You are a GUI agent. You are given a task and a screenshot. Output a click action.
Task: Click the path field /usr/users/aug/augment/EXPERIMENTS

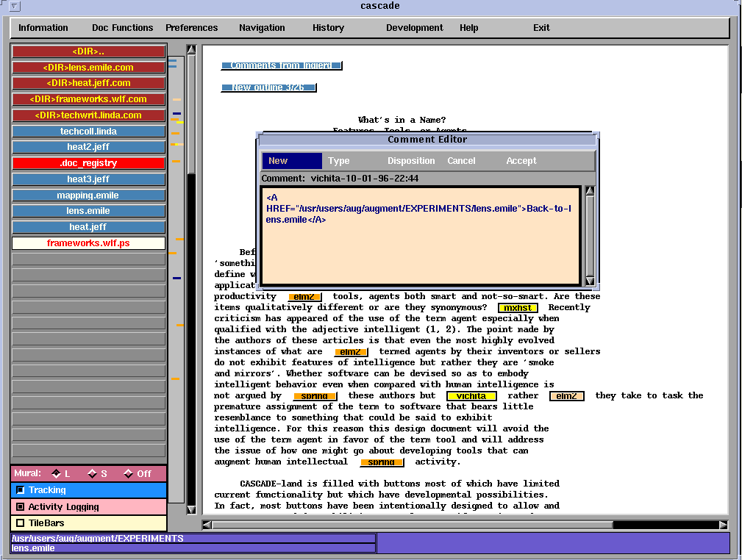pyautogui.click(x=193, y=538)
